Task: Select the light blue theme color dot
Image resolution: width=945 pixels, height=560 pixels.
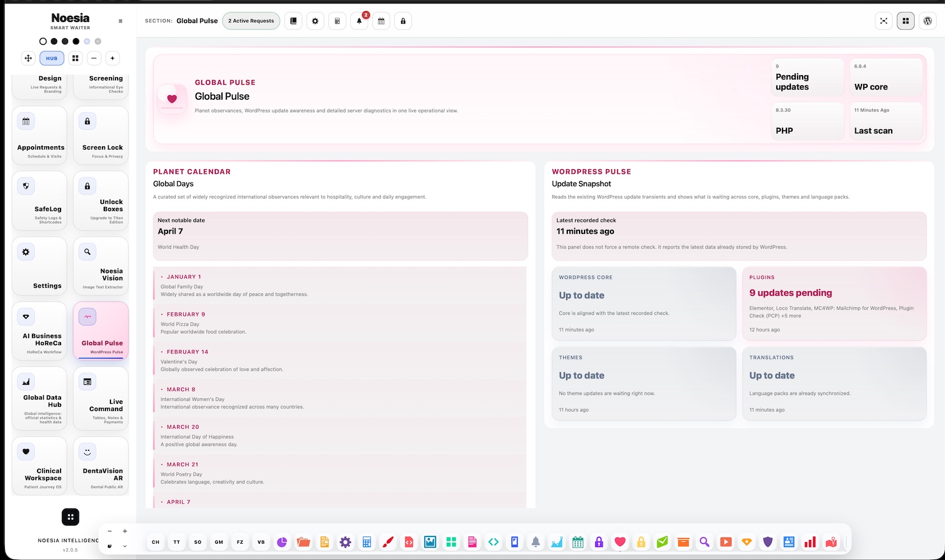Action: point(87,41)
